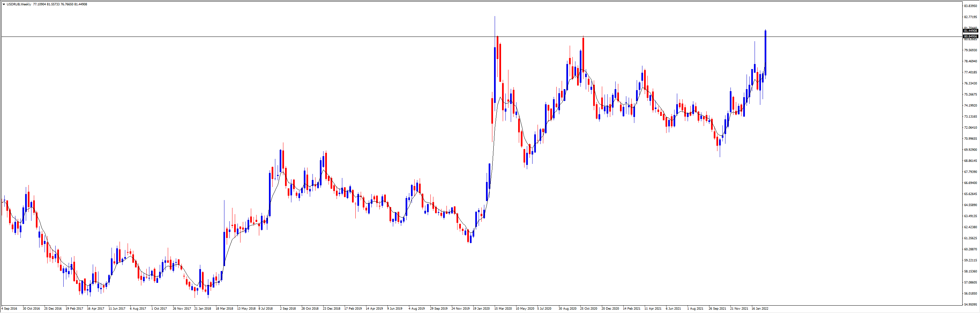Click the 26 Sep 2021 time axis label
980x313 pixels.
click(717, 309)
